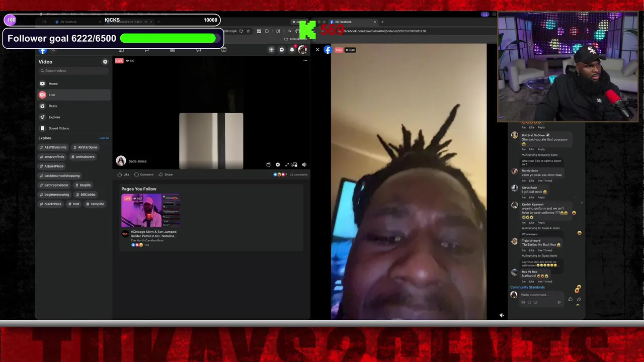Open Chicago Mom & Son live thumbnail
The height and width of the screenshot is (362, 644).
[x=150, y=211]
